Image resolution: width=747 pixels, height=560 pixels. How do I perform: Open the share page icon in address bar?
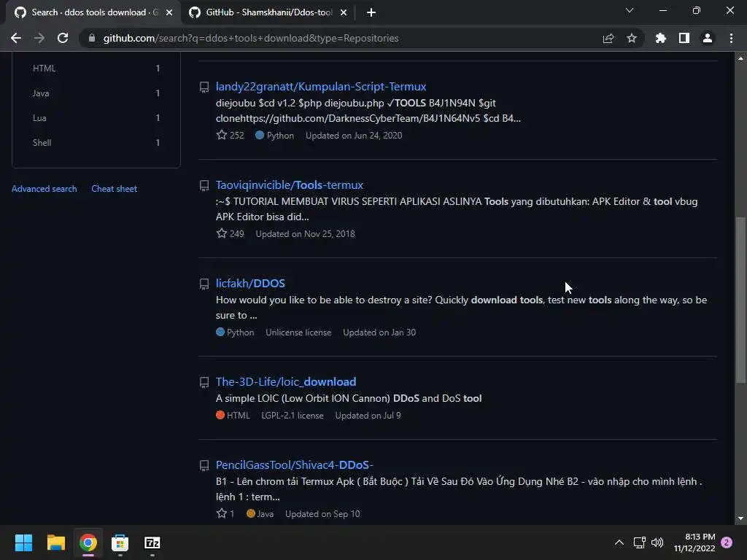(x=608, y=38)
